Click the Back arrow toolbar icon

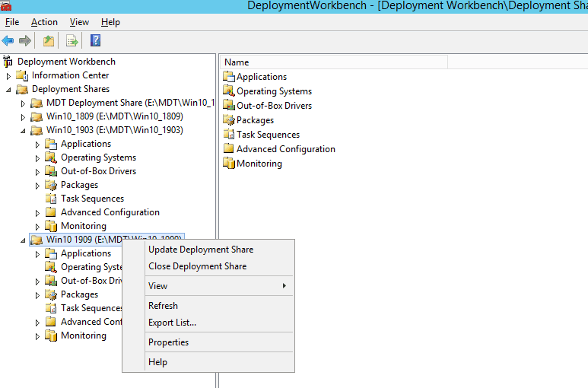tap(8, 40)
